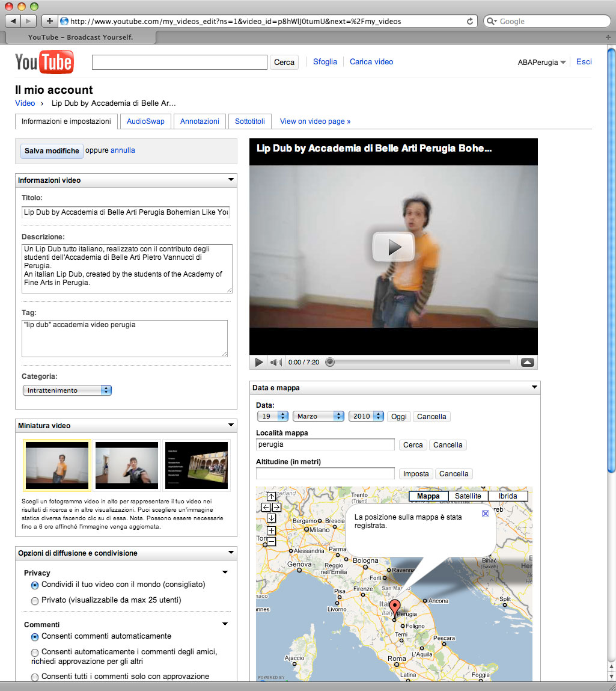This screenshot has width=616, height=691.
Task: Collapse the 'Miniatura video' section
Action: click(231, 425)
